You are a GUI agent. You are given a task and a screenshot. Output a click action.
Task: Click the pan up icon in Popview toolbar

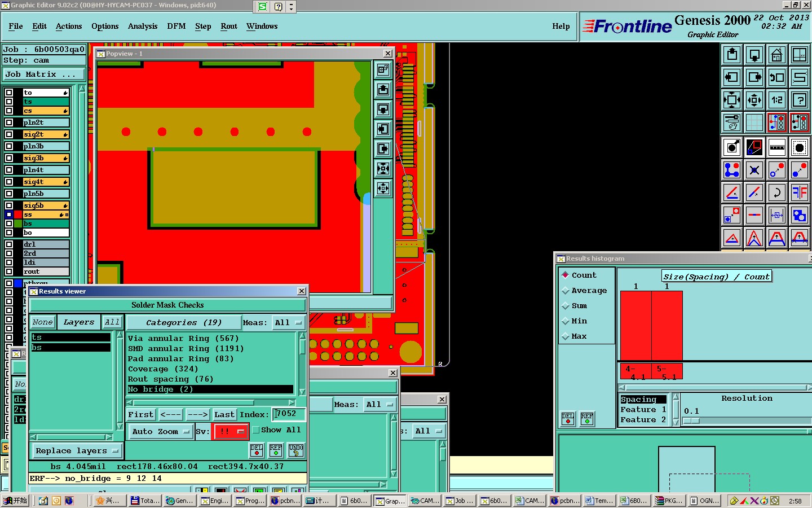click(383, 90)
